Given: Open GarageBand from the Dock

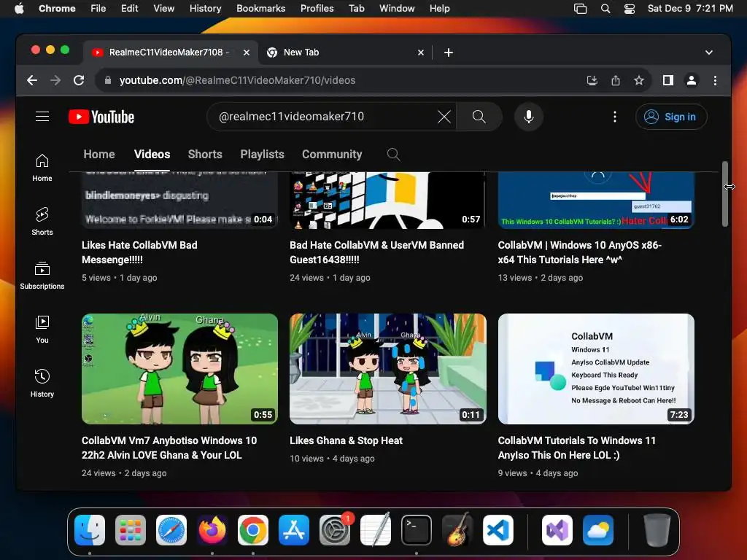Looking at the screenshot, I should point(457,530).
